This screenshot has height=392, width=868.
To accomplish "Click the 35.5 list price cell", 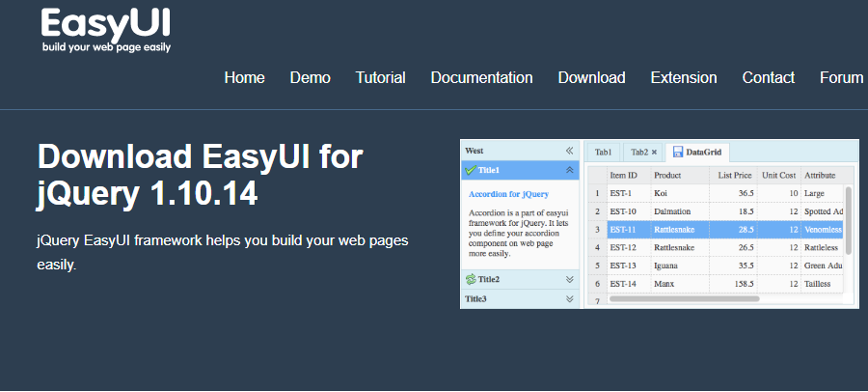I will (733, 266).
